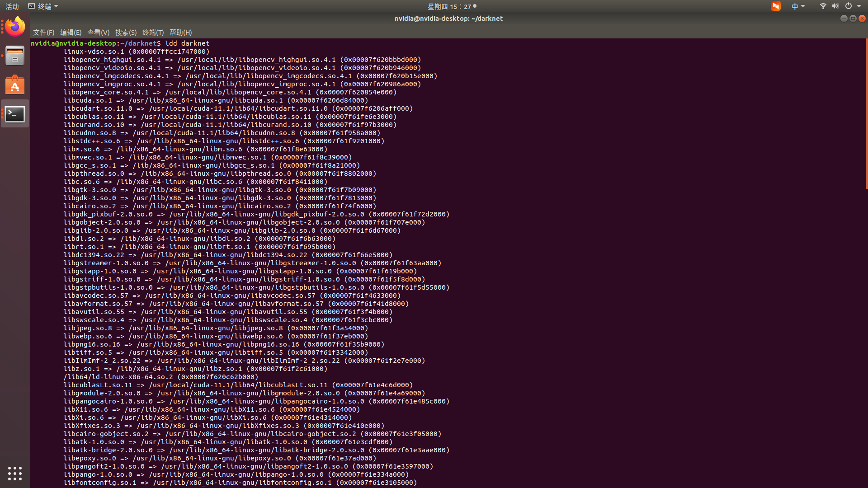Click 活动 to open Activities overview
Viewport: 868px width, 488px height.
click(x=12, y=6)
